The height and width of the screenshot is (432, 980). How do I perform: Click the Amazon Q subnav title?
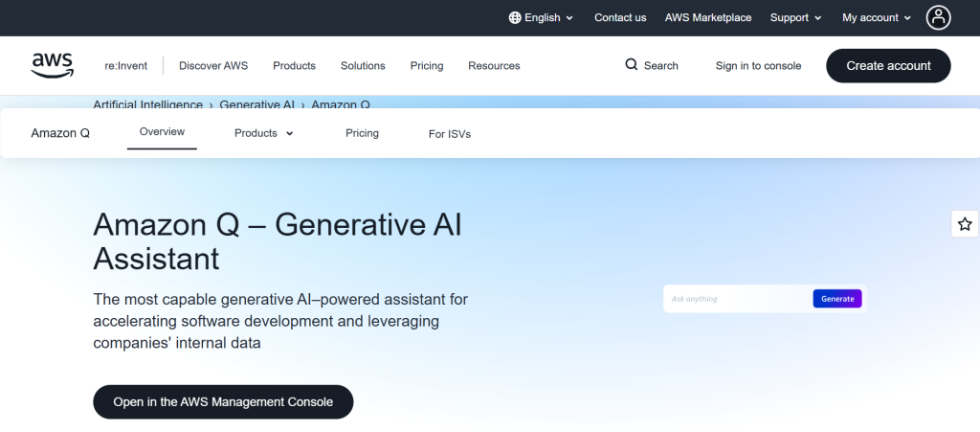click(x=60, y=133)
